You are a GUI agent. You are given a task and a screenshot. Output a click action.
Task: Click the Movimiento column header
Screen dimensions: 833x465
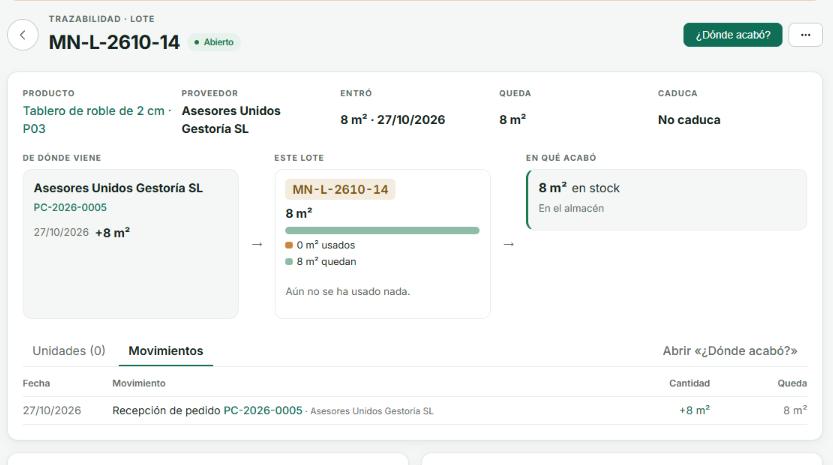point(139,383)
